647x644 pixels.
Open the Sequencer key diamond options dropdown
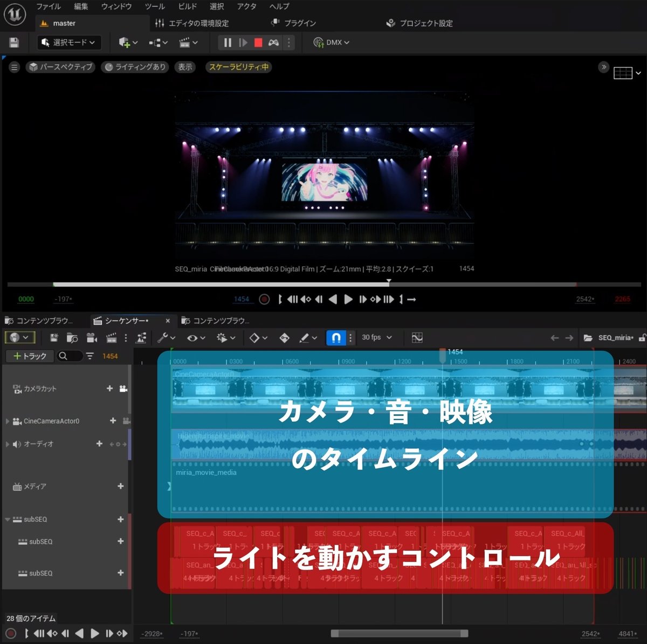(x=258, y=337)
